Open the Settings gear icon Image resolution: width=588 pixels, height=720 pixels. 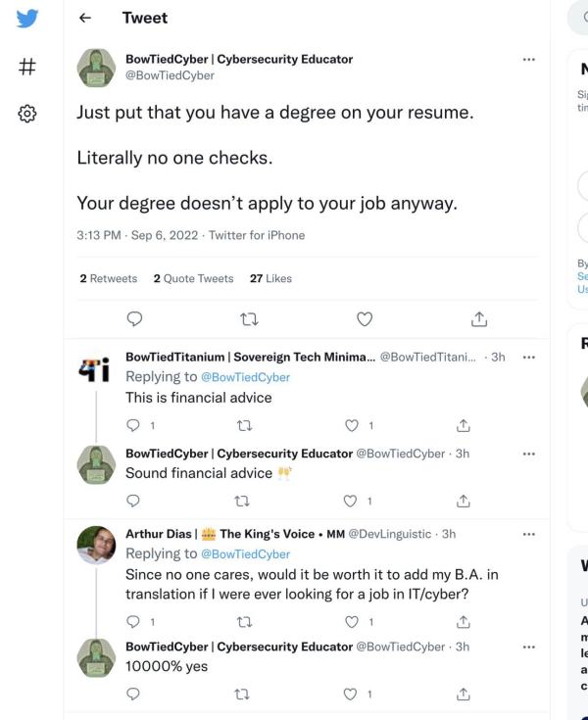point(28,114)
